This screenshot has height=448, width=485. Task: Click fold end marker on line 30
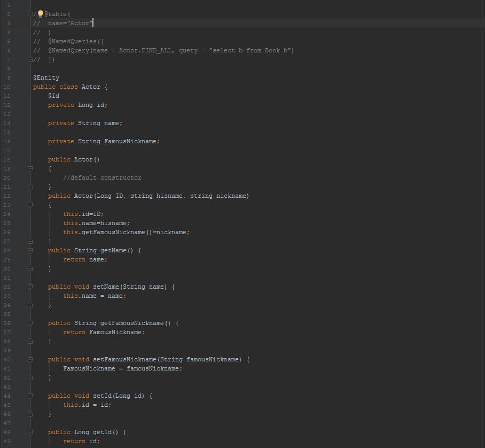tap(30, 268)
